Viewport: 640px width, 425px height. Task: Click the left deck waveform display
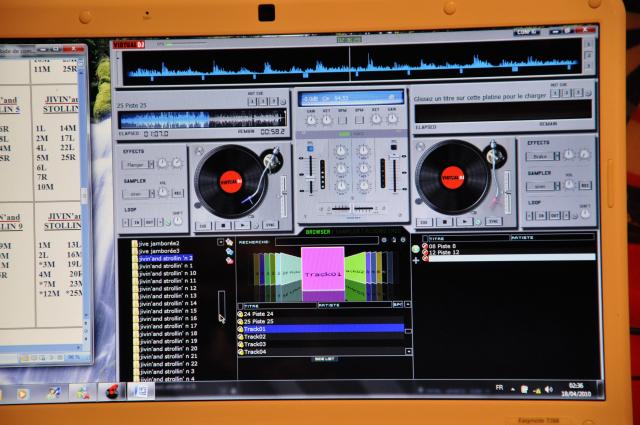(x=202, y=119)
